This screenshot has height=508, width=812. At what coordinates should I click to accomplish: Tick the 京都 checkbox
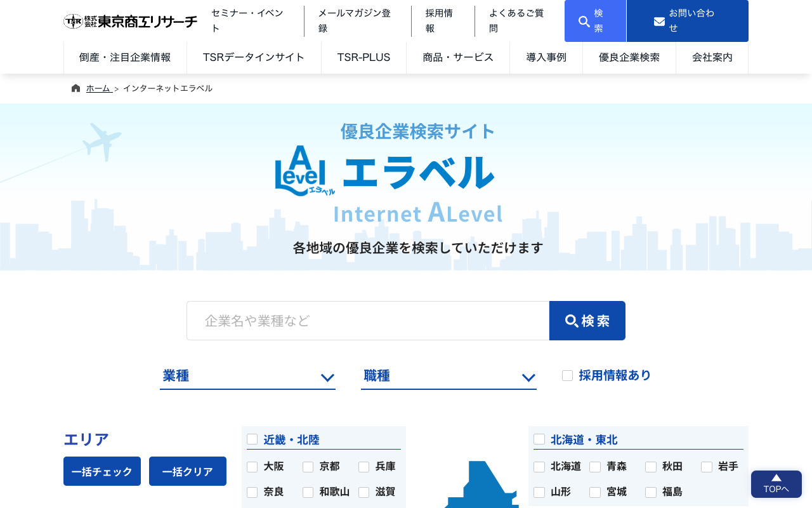pyautogui.click(x=308, y=467)
